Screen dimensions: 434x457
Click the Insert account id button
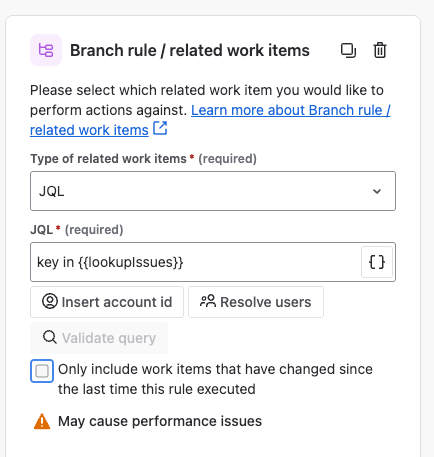click(107, 302)
